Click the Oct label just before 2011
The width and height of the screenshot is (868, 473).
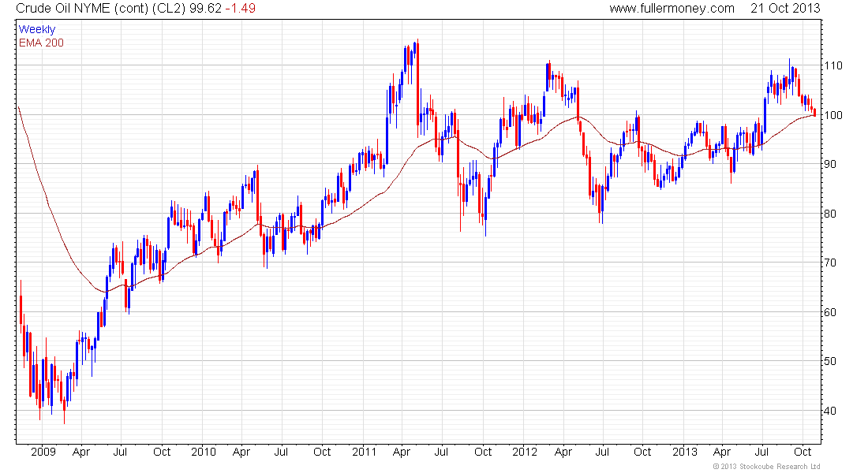tap(322, 452)
